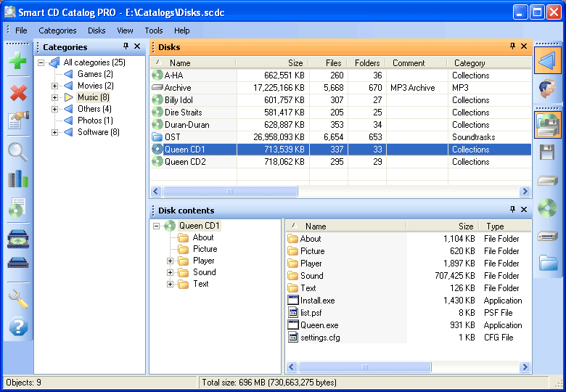Click the green CD disc filter icon
Screen dimensions: 566x392
click(x=548, y=209)
